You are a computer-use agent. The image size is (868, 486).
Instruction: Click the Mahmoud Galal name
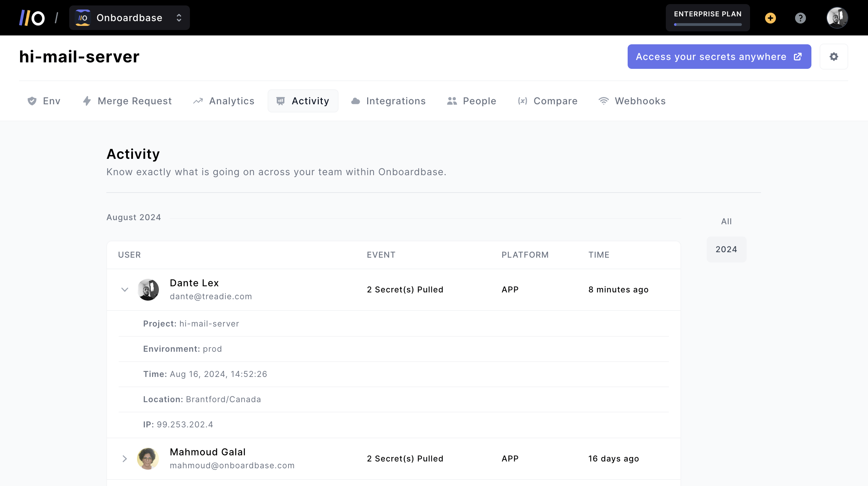pos(208,452)
